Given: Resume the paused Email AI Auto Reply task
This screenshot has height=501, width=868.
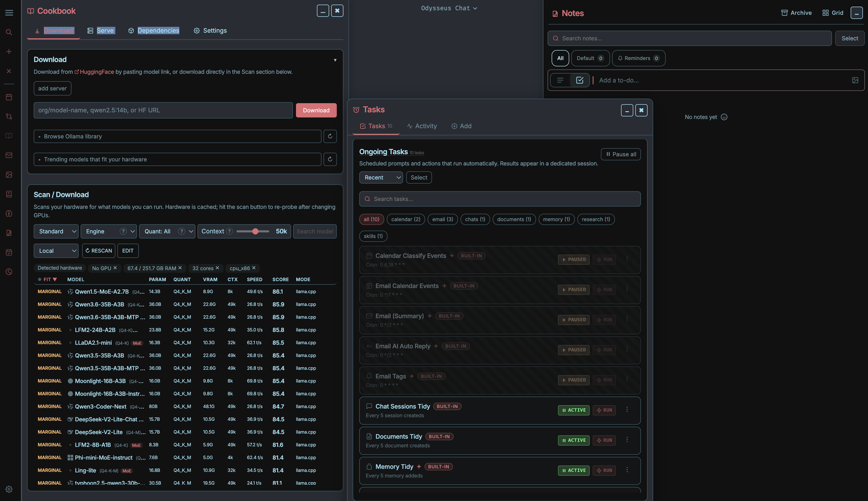Looking at the screenshot, I should [x=573, y=350].
